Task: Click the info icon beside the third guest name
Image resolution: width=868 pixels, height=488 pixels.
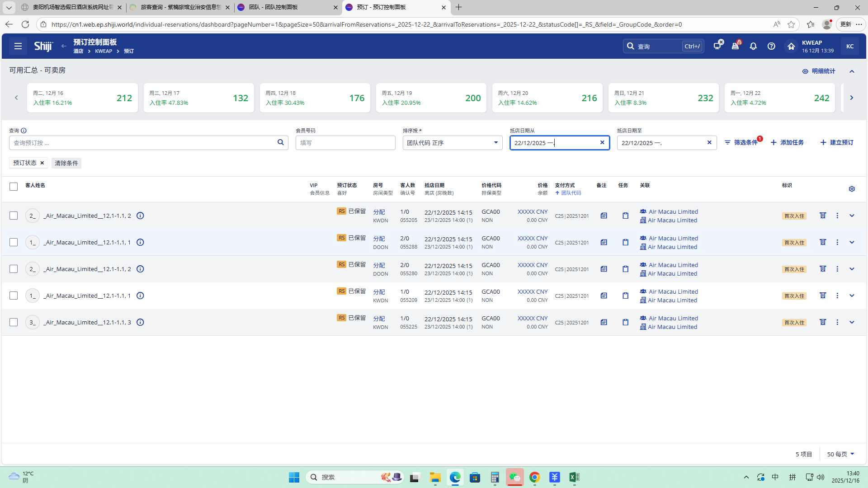Action: 140,269
